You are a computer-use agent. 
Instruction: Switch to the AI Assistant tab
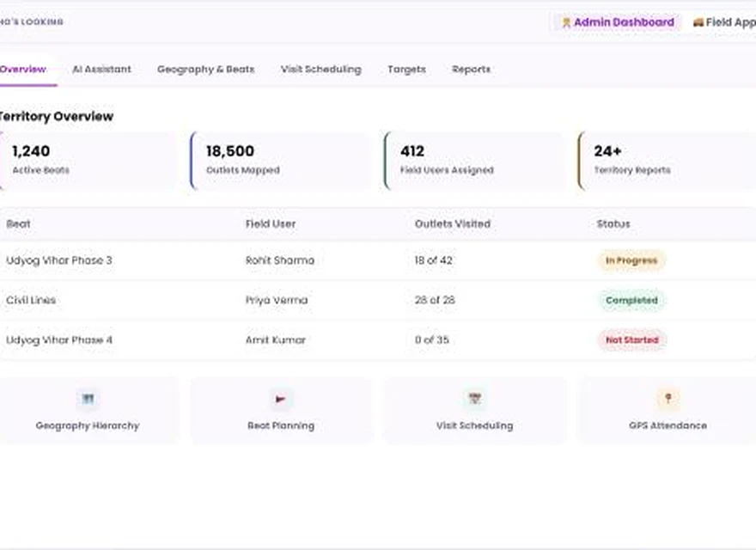click(x=101, y=69)
